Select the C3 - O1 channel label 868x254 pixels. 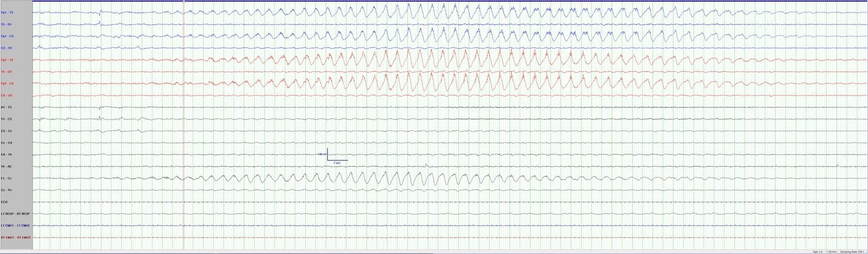pos(7,48)
